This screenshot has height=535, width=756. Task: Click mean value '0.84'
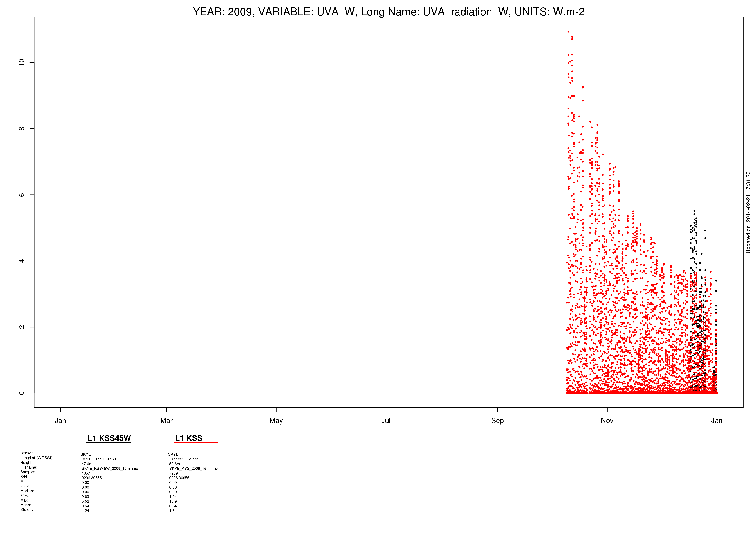[173, 506]
